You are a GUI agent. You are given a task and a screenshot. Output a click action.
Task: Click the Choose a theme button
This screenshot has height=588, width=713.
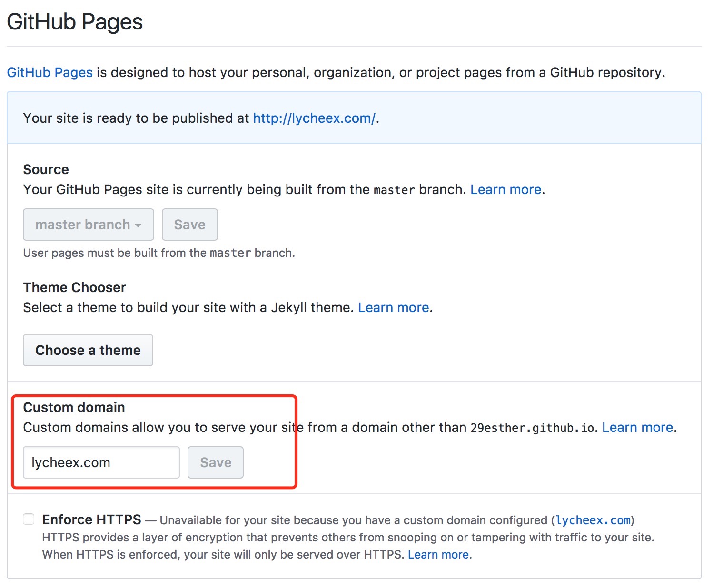(x=88, y=350)
